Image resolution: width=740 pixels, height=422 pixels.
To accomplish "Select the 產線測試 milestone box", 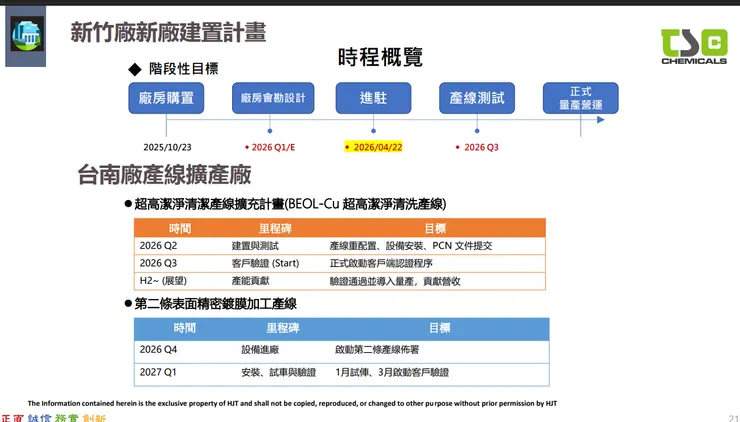I will [477, 98].
